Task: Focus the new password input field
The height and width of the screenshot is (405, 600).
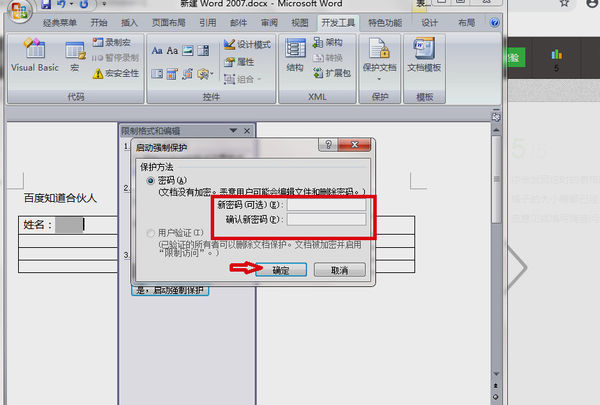Action: click(x=326, y=205)
